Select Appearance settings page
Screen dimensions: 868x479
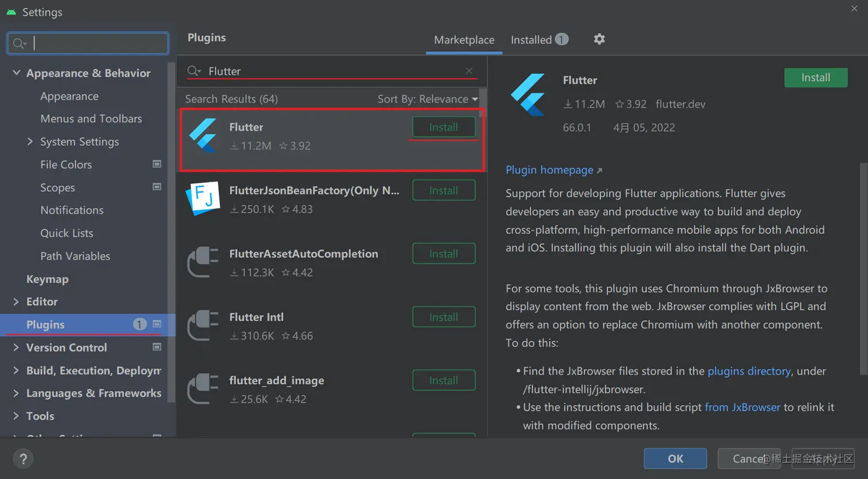coord(69,96)
